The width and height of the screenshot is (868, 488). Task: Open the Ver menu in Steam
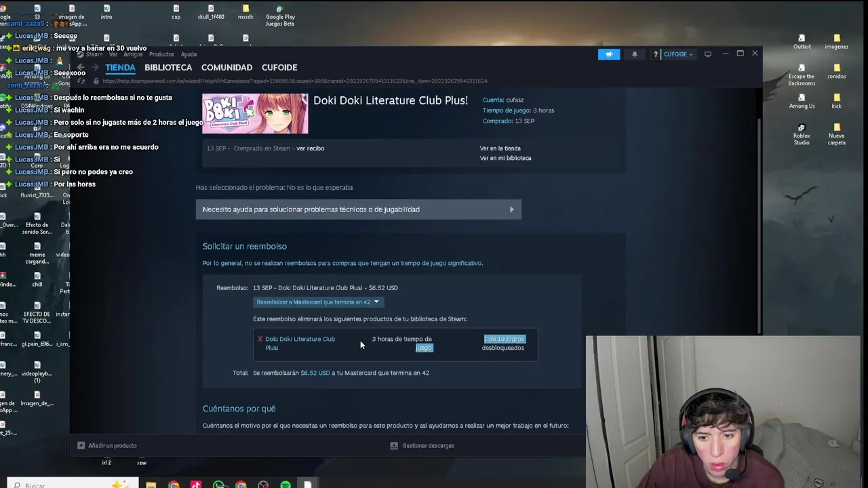[x=113, y=54]
